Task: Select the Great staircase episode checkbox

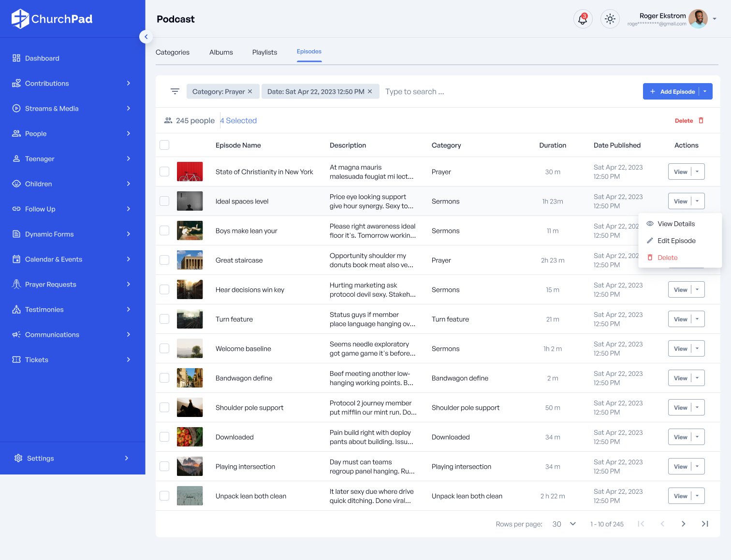Action: tap(164, 260)
